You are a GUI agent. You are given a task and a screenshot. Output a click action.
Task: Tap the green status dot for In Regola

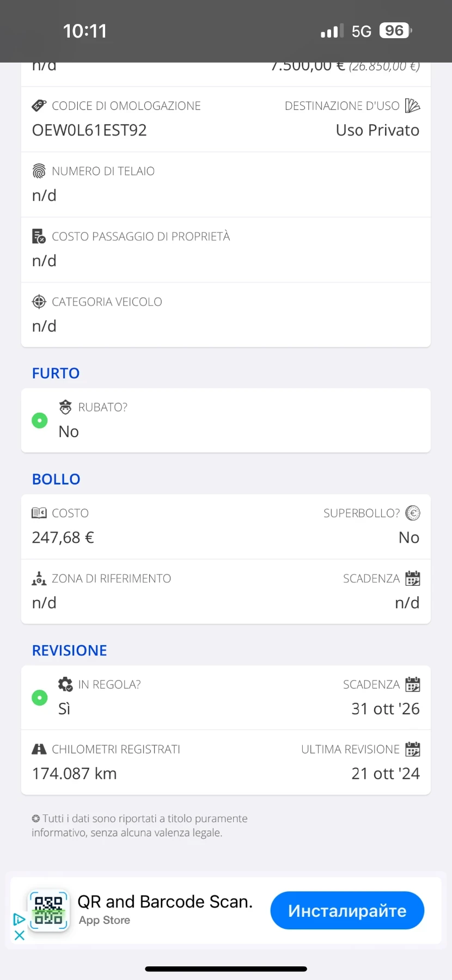(x=40, y=697)
